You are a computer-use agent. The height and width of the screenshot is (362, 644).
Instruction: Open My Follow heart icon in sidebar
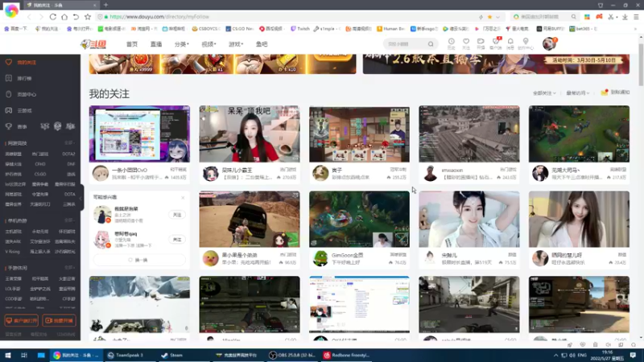click(x=9, y=63)
